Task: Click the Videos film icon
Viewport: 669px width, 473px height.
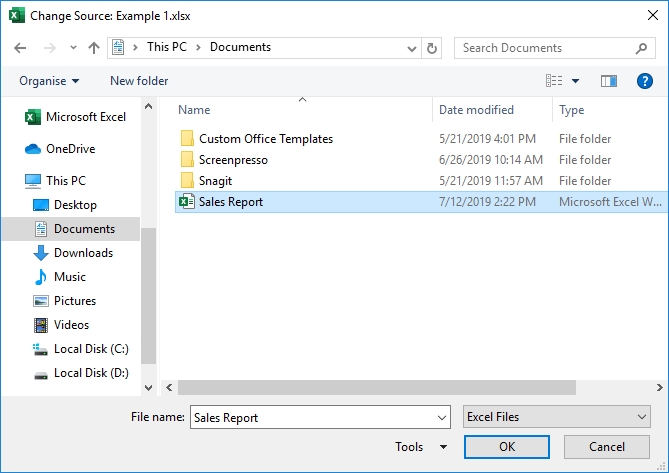Action: coord(41,325)
